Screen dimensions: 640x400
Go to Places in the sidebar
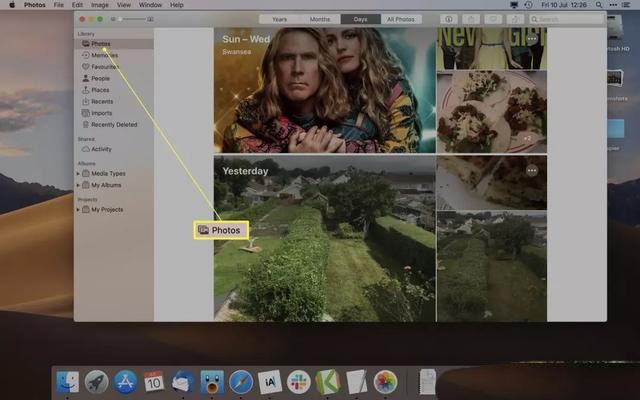[x=101, y=90]
